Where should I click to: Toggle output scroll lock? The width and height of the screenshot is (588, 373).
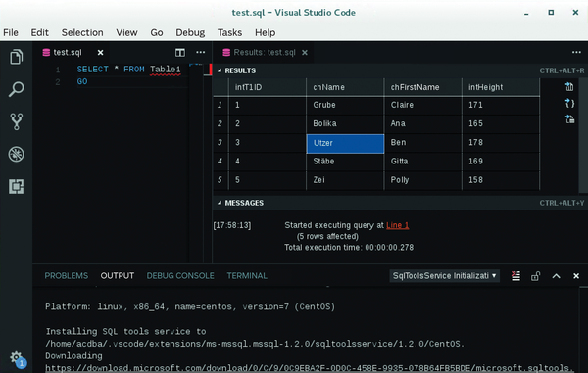(x=535, y=276)
